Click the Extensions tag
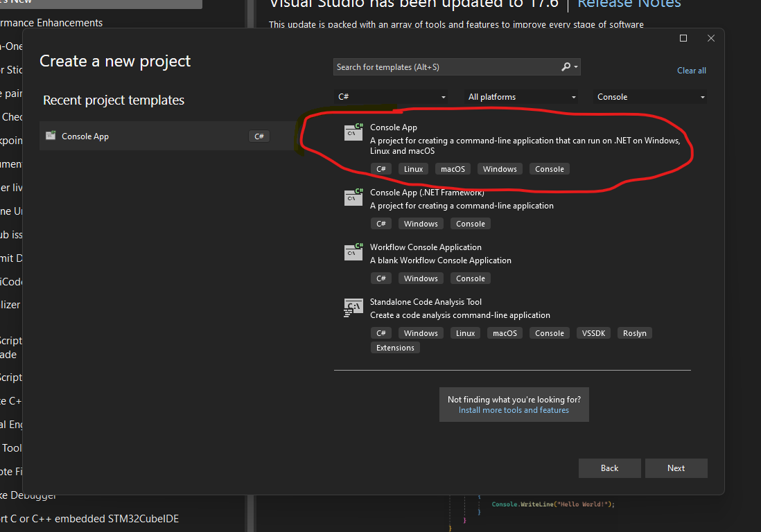This screenshot has width=761, height=532. (x=395, y=348)
